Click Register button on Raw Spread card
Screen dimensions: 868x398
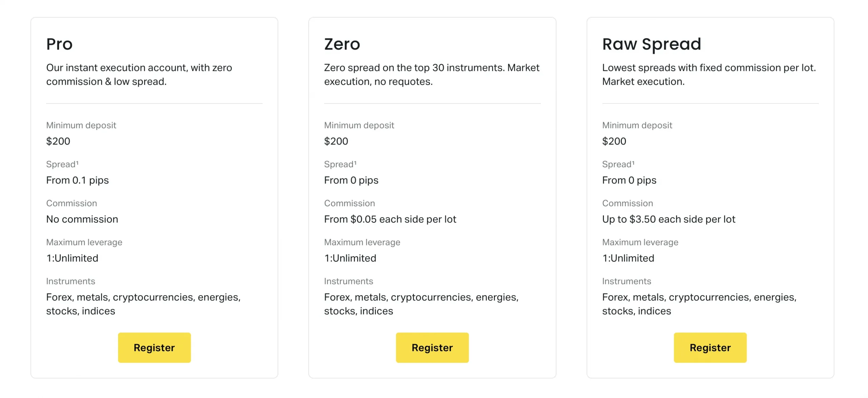click(x=710, y=347)
